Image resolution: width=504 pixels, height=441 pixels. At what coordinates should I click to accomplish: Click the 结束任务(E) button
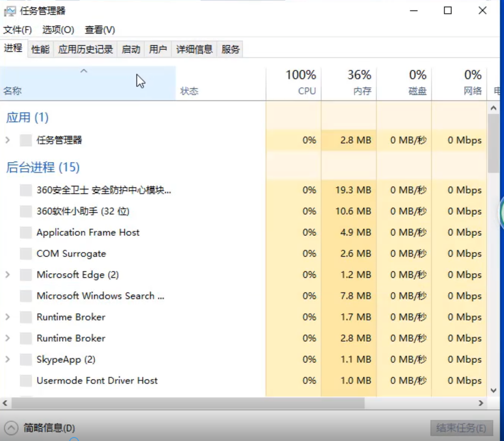pyautogui.click(x=461, y=428)
